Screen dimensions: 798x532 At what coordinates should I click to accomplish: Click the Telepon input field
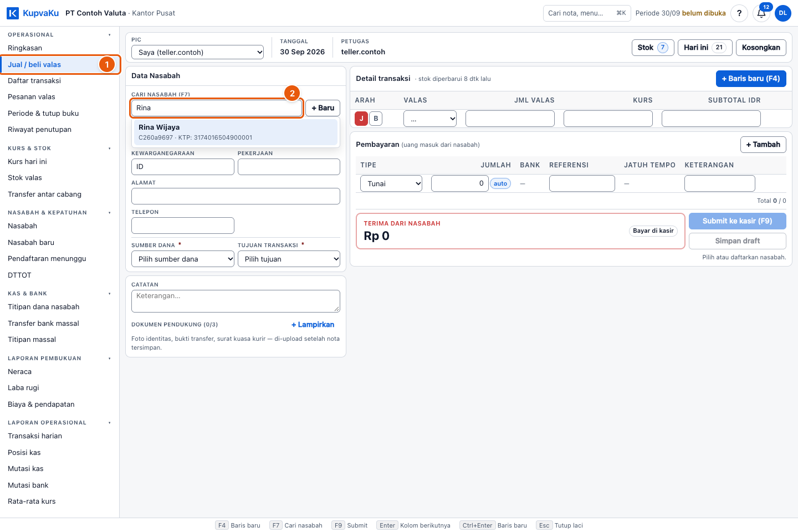point(183,226)
